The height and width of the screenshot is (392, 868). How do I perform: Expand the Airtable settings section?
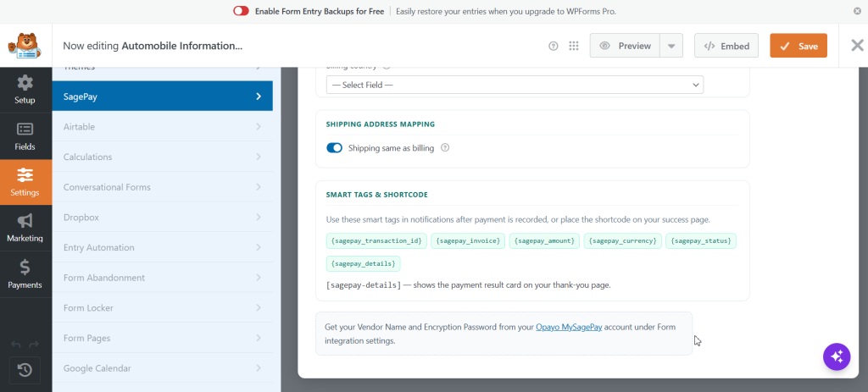coord(162,127)
